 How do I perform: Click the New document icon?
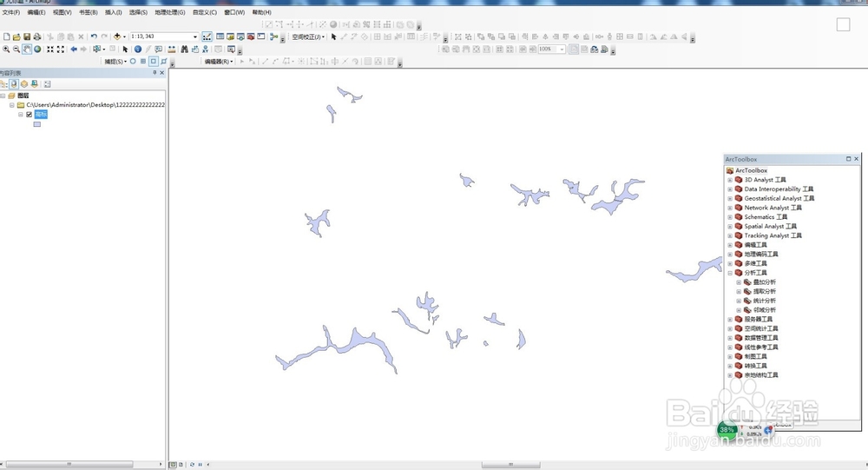tap(7, 36)
